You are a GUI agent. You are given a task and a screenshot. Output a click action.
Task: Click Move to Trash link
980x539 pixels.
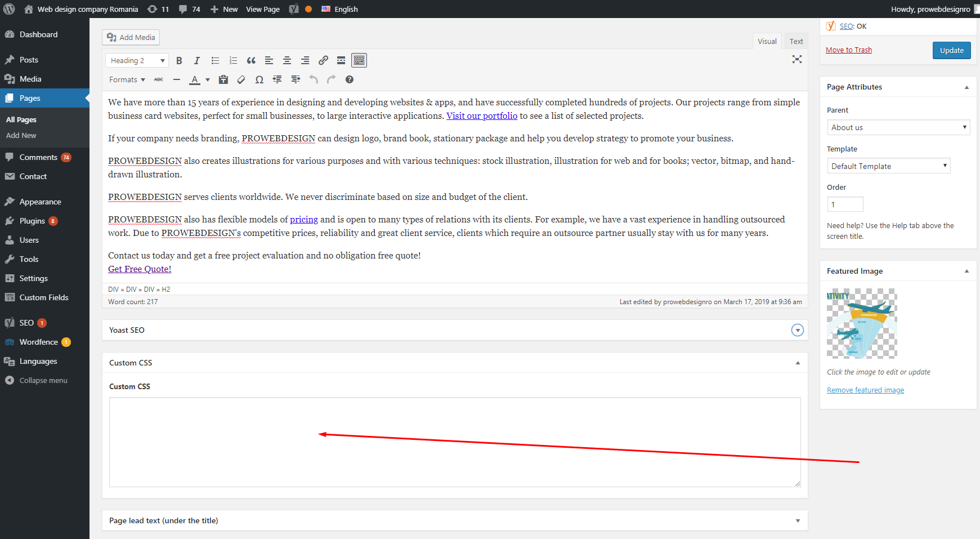848,50
